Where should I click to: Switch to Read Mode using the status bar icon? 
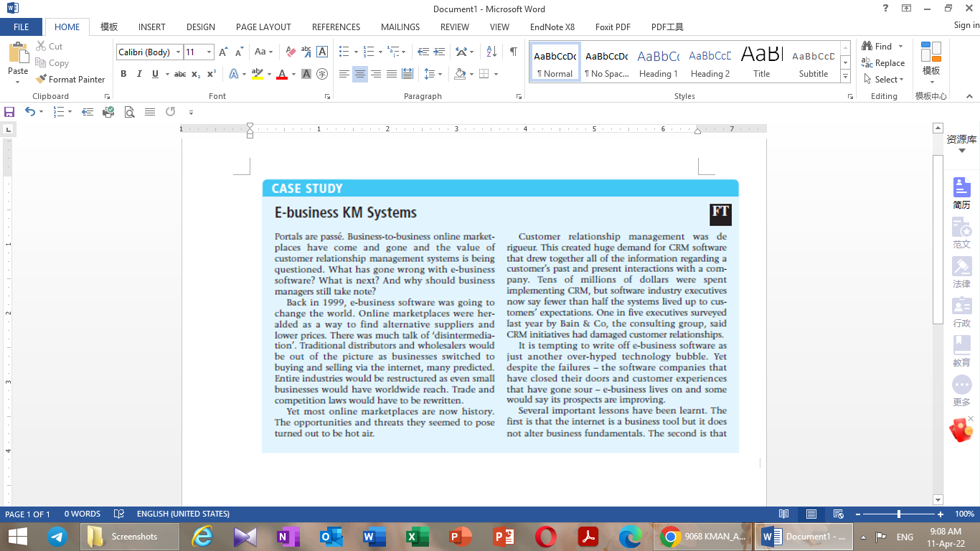(783, 514)
